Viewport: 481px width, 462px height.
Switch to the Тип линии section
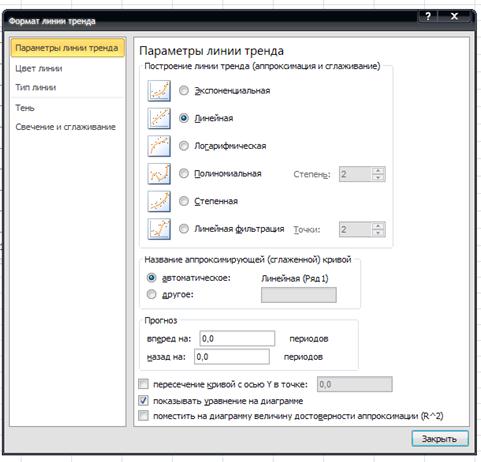[36, 88]
